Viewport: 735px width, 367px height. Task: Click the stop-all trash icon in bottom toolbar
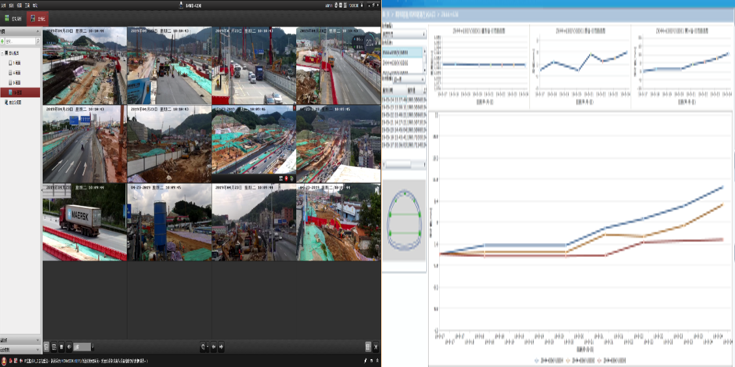[61, 347]
